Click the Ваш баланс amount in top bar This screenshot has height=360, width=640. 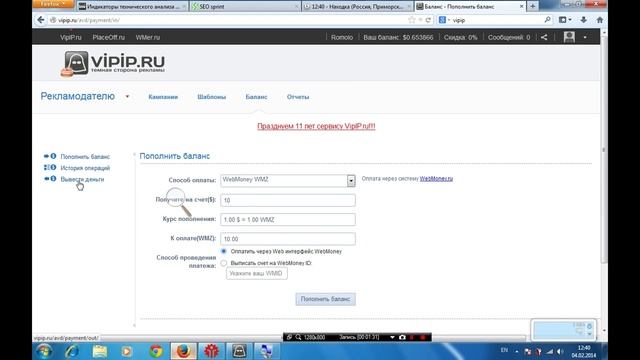(x=398, y=37)
